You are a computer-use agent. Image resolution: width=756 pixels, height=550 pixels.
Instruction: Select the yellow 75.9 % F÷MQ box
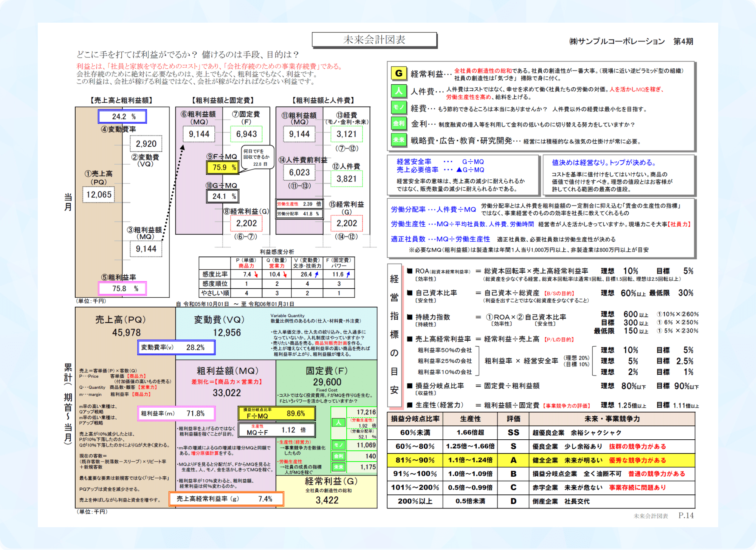click(223, 167)
